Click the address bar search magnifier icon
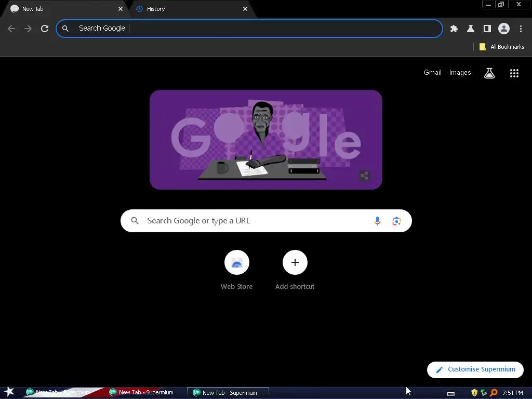The height and width of the screenshot is (399, 532). pyautogui.click(x=65, y=29)
